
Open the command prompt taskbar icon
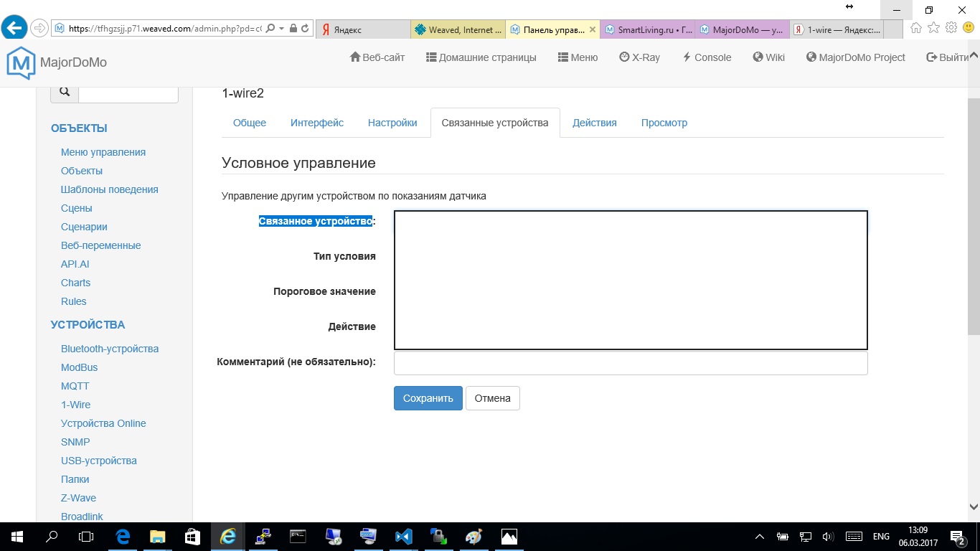[x=298, y=536]
